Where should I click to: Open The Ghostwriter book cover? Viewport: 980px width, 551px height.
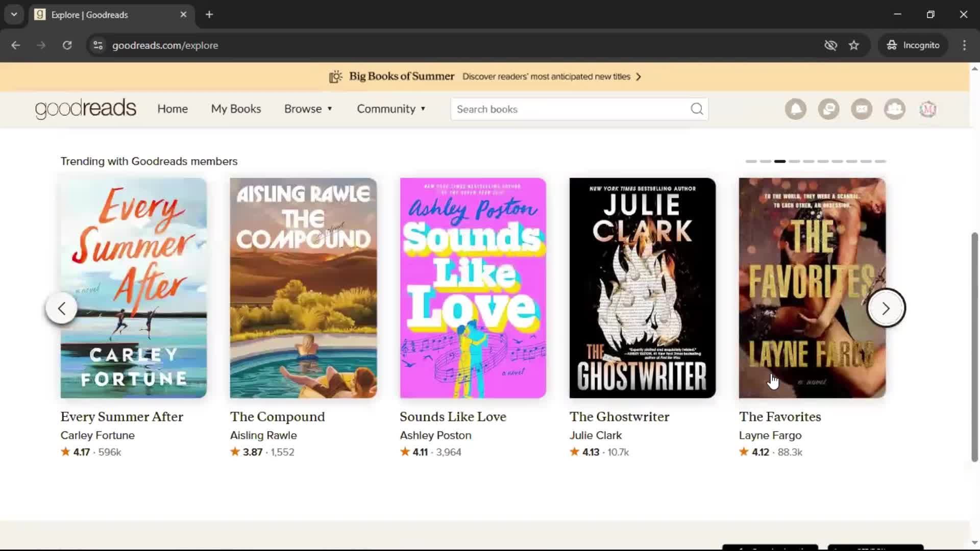click(x=642, y=288)
